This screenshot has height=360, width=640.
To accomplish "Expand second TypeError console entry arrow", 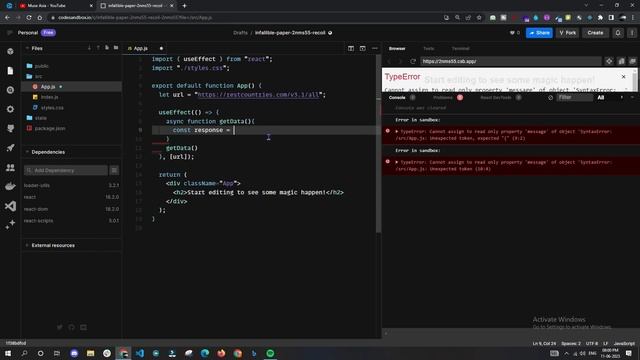I will click(x=396, y=162).
